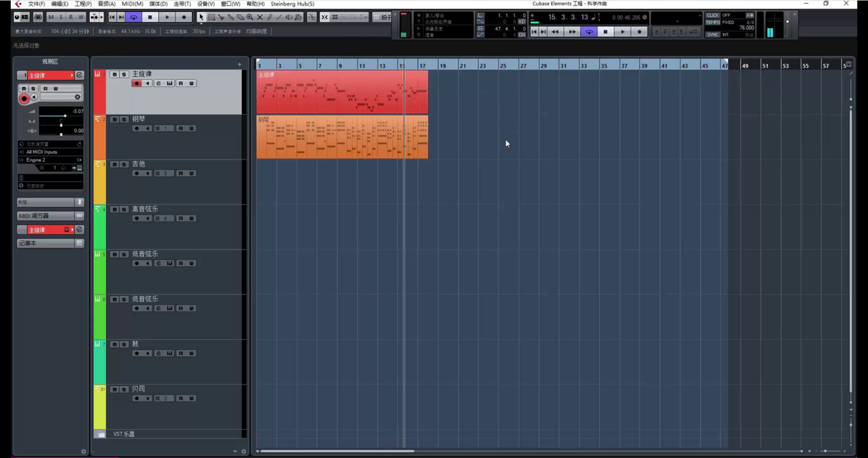Adjust the vertical track zoom slider
The image size is (868, 458).
click(x=850, y=425)
